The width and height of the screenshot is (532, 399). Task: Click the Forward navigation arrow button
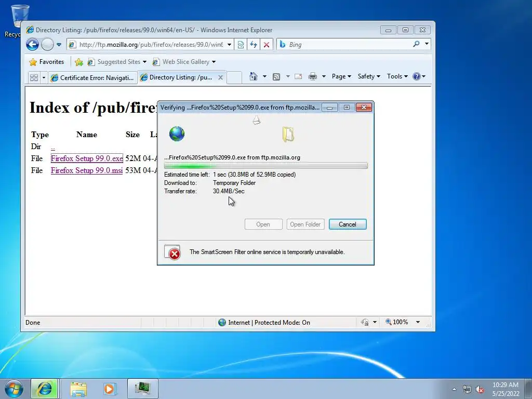pyautogui.click(x=47, y=45)
